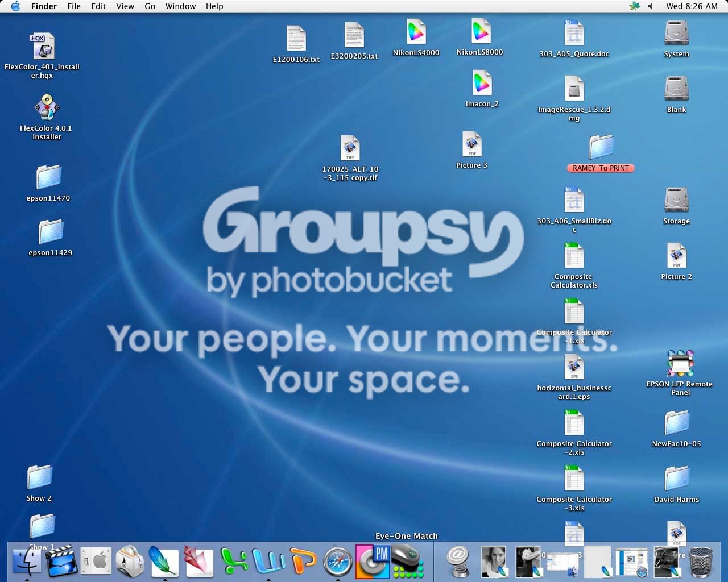Viewport: 728px width, 582px height.
Task: Select the epson11429 folder
Action: point(51,232)
